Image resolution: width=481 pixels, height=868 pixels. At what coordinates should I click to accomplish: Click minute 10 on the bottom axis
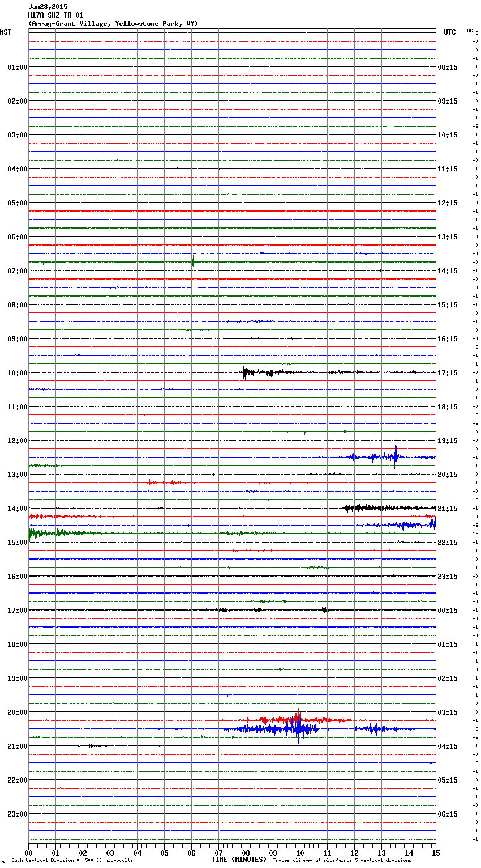(300, 853)
